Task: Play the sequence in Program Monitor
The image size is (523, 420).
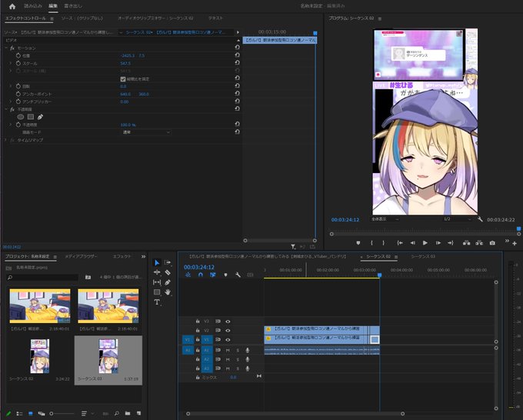Action: click(x=425, y=243)
